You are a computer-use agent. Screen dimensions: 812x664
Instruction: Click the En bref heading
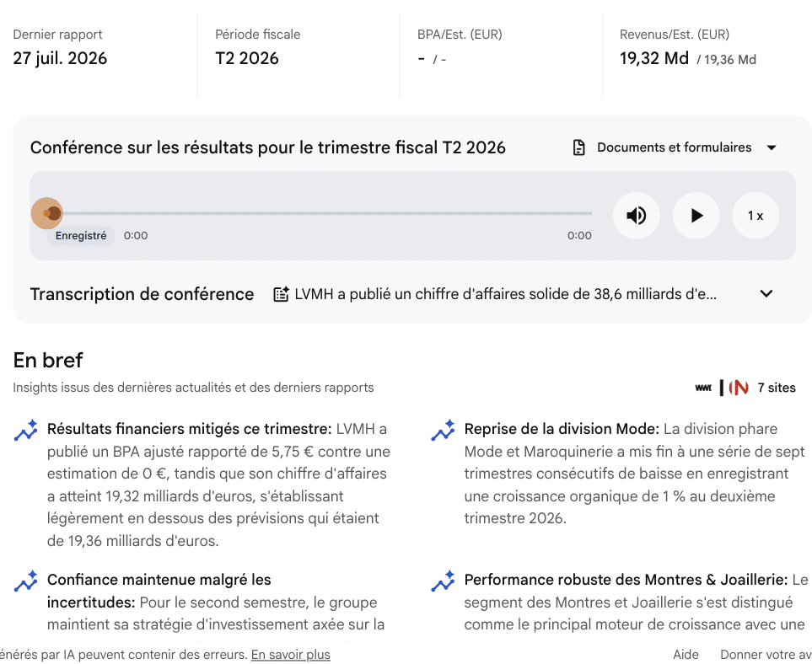48,360
